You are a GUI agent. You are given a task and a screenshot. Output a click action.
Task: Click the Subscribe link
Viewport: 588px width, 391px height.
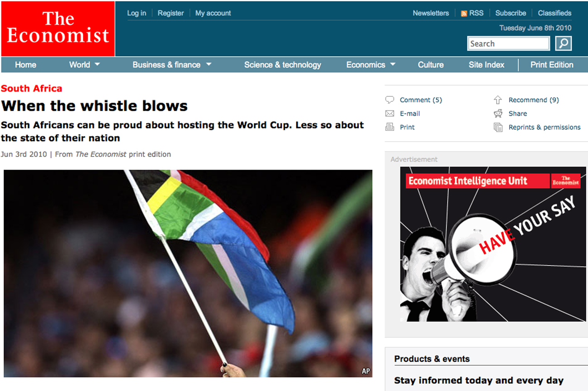510,13
